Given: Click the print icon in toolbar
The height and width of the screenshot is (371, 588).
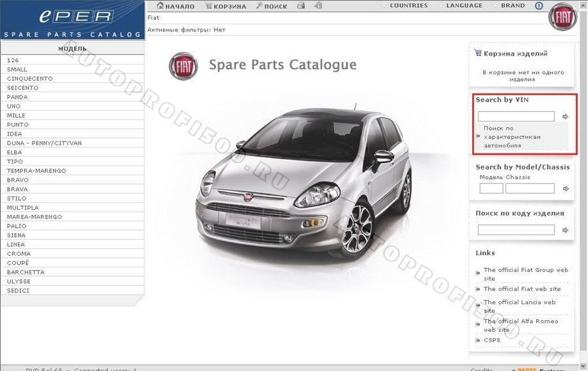Looking at the screenshot, I should click(x=301, y=6).
